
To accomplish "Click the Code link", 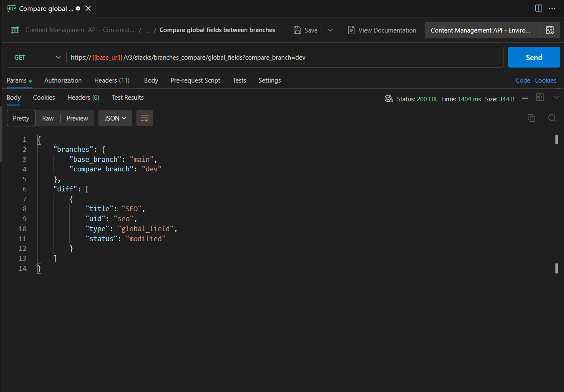I will point(523,80).
